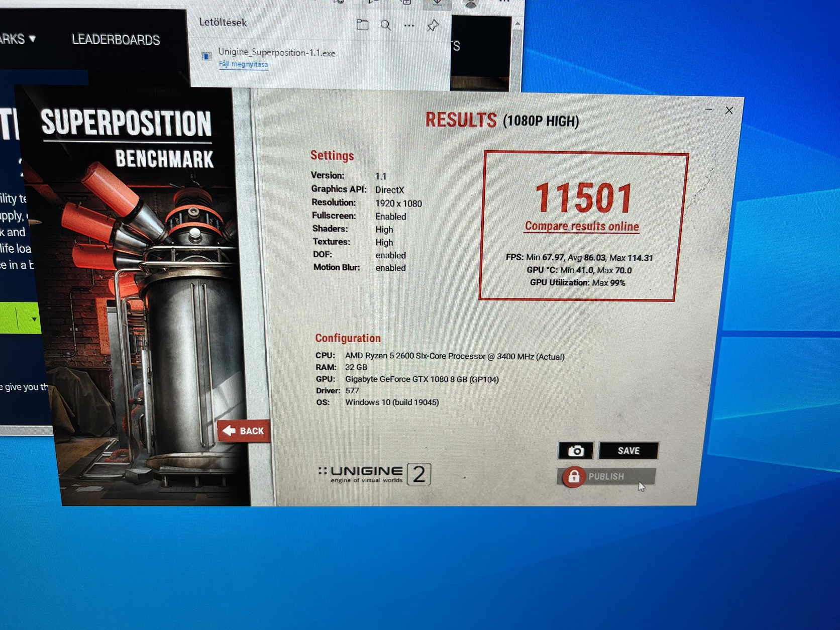Image resolution: width=840 pixels, height=630 pixels.
Task: Click the Driver value '577'
Action: (x=352, y=391)
